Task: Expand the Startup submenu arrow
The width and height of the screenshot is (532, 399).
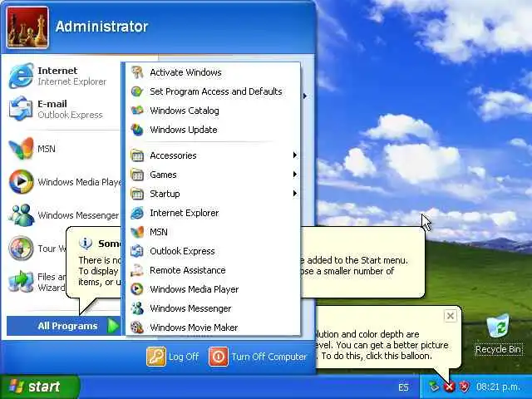Action: 295,194
